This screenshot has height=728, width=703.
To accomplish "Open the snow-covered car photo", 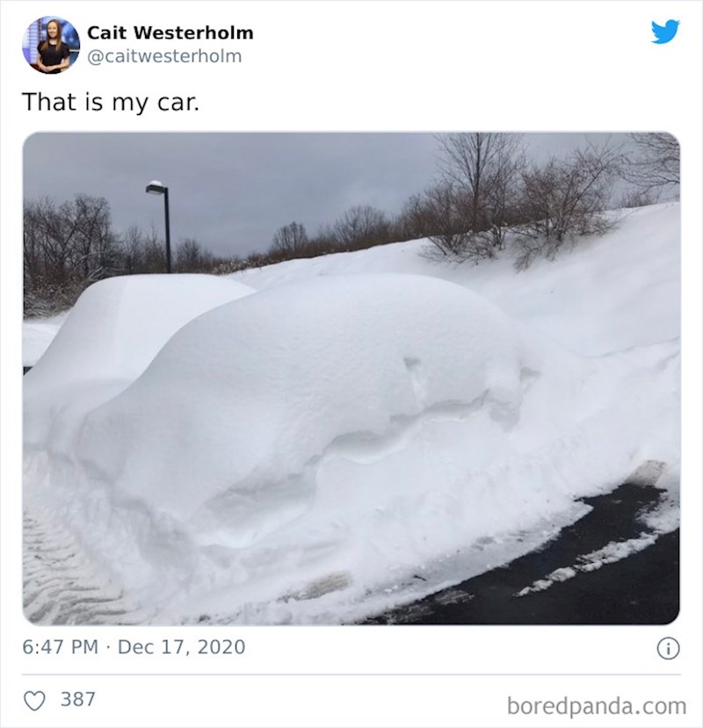I will tap(351, 378).
